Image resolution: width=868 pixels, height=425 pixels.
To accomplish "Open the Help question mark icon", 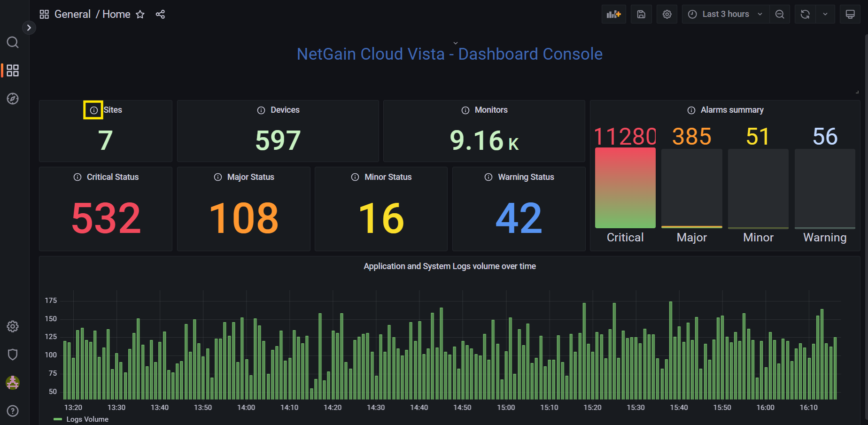I will click(x=13, y=411).
